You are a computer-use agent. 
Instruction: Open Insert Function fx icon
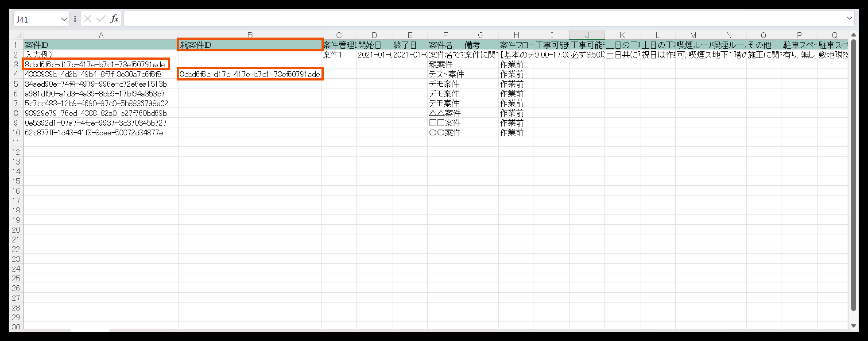[114, 19]
